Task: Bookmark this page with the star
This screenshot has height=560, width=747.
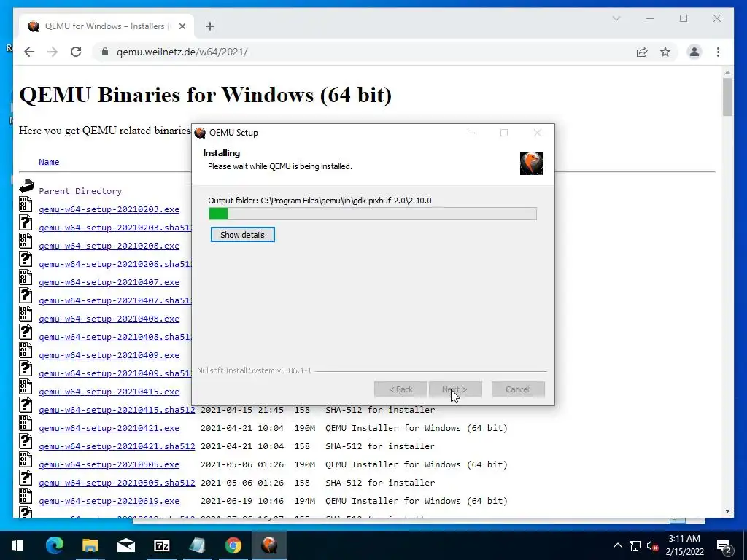Action: (x=665, y=52)
